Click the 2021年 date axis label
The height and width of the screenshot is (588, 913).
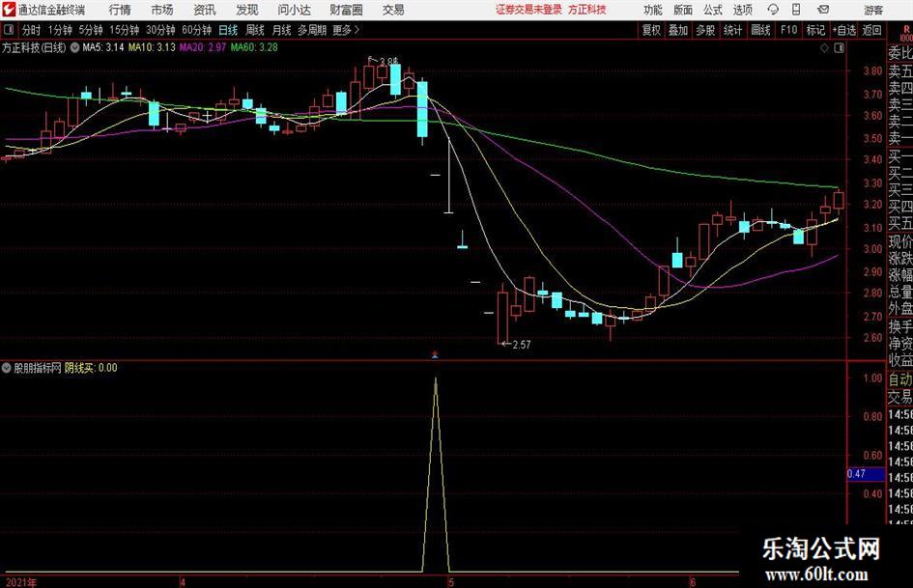pyautogui.click(x=21, y=582)
